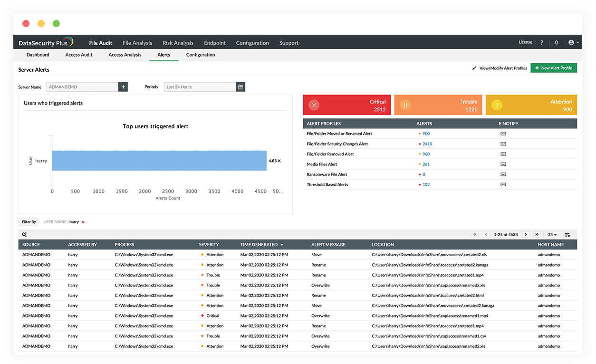Switch to the Dashboard tab
596x364 pixels.
(x=38, y=55)
